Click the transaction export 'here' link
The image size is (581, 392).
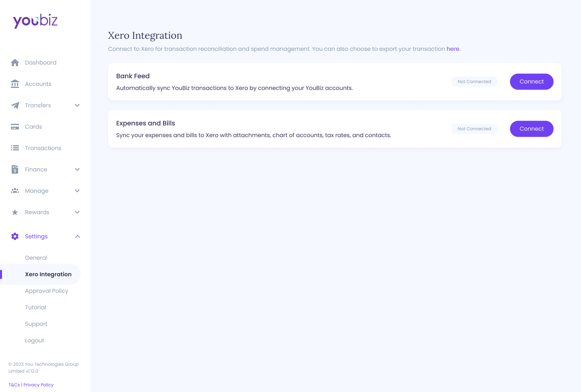tap(452, 49)
